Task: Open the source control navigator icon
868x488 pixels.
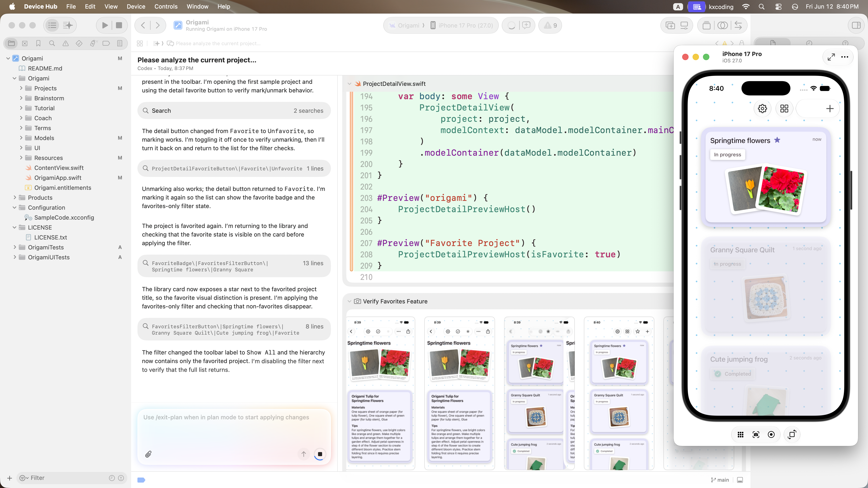Action: coord(25,43)
